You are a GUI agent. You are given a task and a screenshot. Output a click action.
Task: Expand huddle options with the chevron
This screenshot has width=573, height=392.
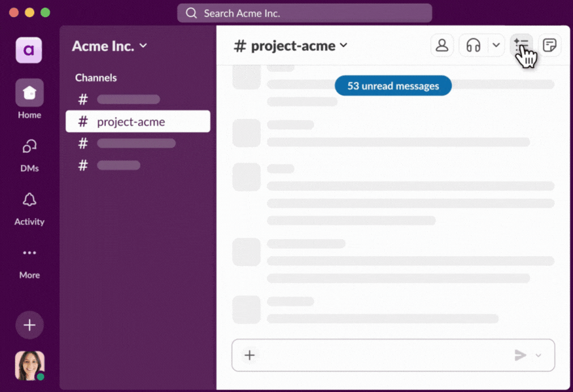496,45
